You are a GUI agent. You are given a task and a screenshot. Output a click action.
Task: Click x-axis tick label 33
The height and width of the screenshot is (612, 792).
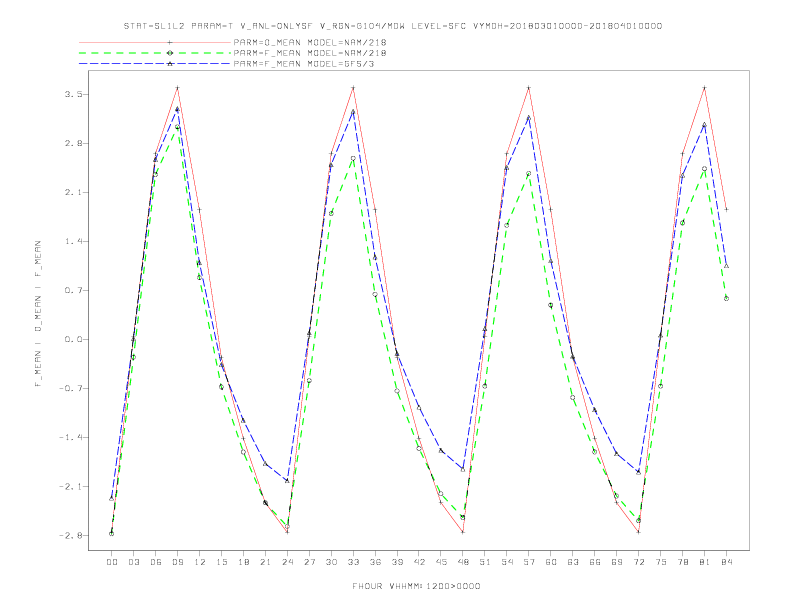click(x=353, y=562)
